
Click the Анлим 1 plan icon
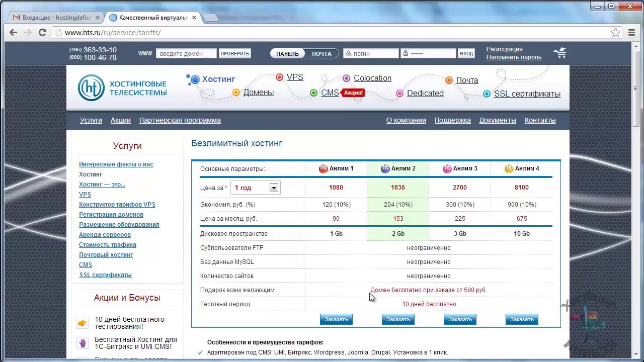tap(324, 169)
